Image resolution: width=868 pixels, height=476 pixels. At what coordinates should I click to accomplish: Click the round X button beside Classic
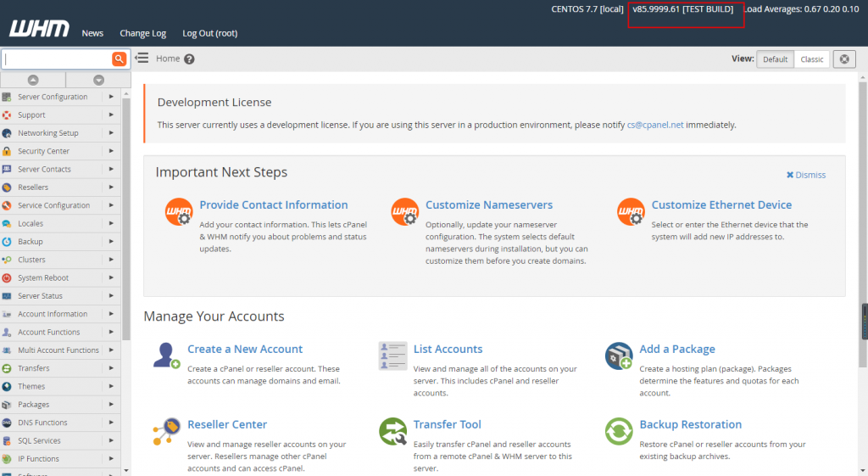coord(844,59)
